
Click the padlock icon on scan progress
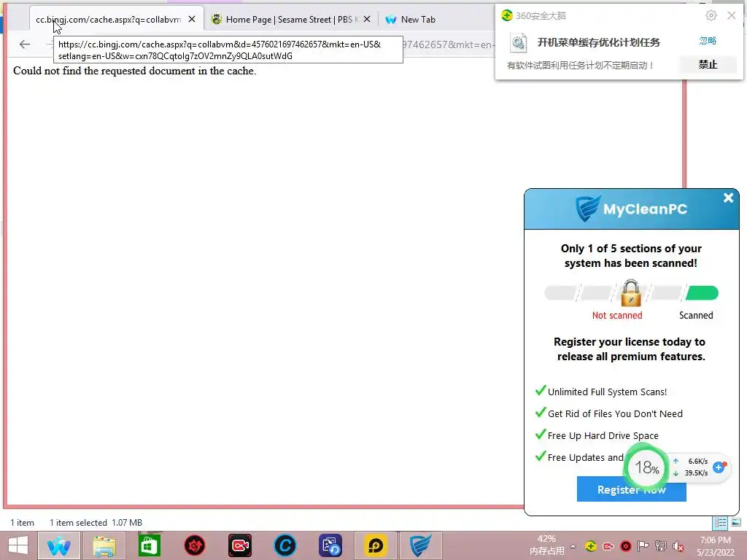coord(631,293)
